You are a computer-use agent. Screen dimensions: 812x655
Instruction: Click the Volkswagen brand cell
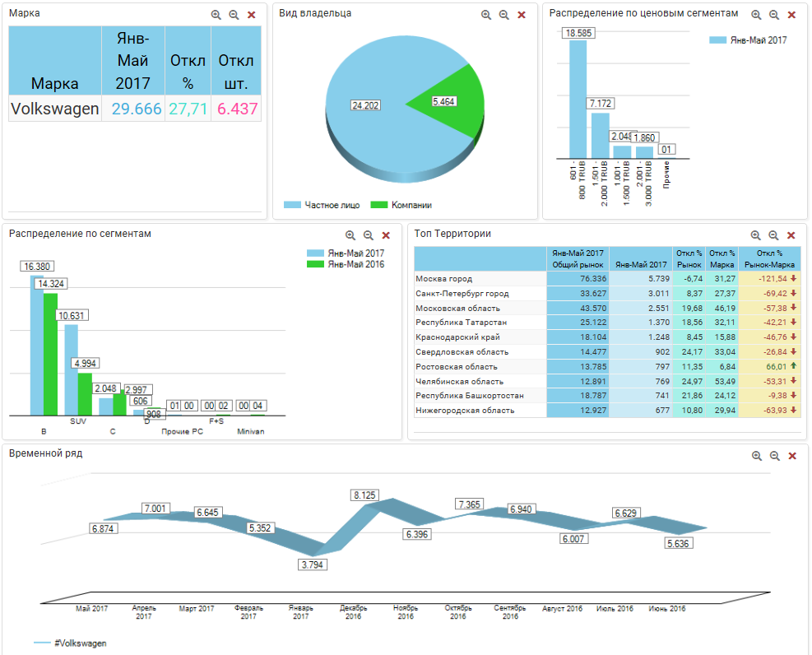pyautogui.click(x=55, y=109)
